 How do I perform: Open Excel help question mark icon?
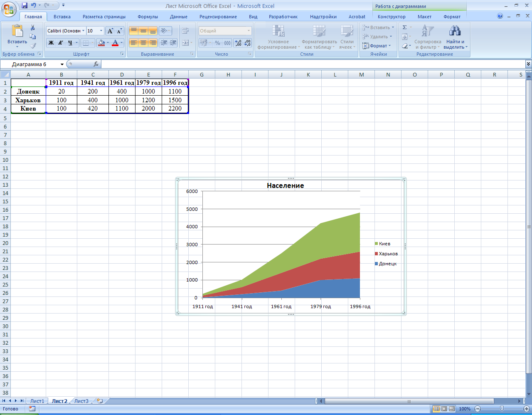click(x=500, y=16)
